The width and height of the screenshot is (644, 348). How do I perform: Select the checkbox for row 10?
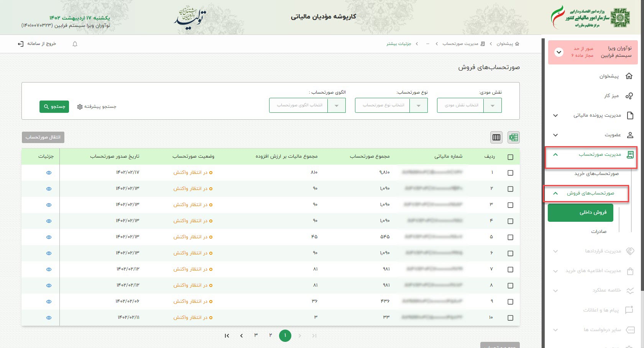click(510, 318)
